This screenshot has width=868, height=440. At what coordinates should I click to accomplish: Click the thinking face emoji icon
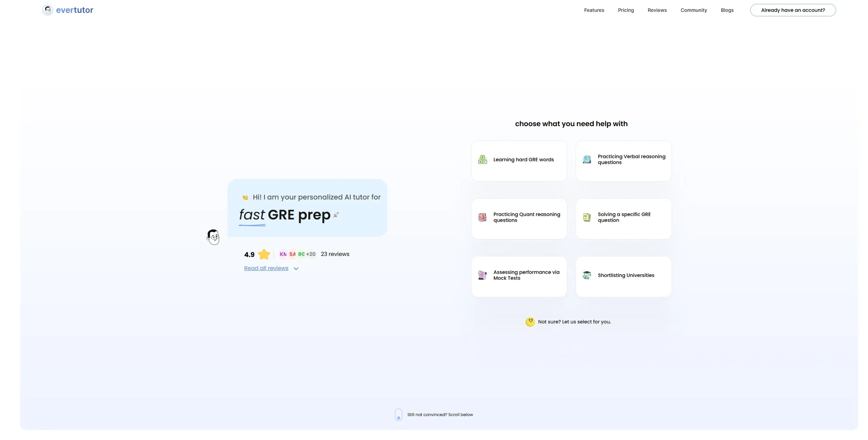tap(530, 322)
